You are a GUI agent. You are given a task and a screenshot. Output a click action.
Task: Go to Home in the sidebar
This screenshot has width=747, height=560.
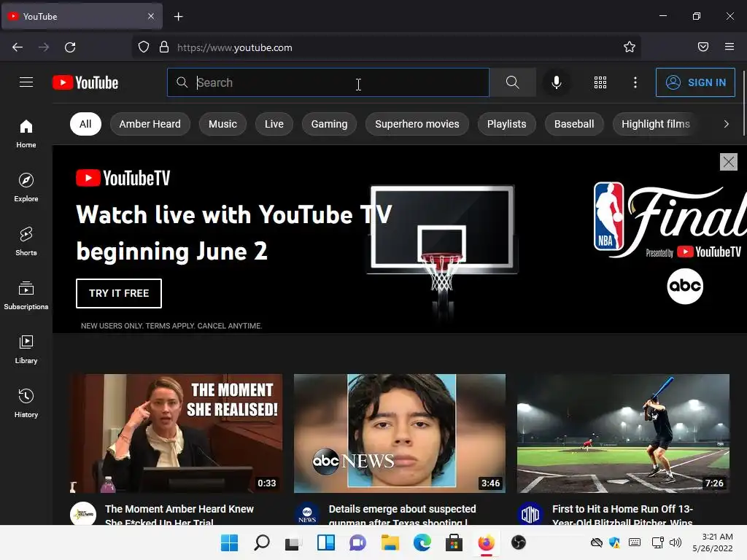26,134
